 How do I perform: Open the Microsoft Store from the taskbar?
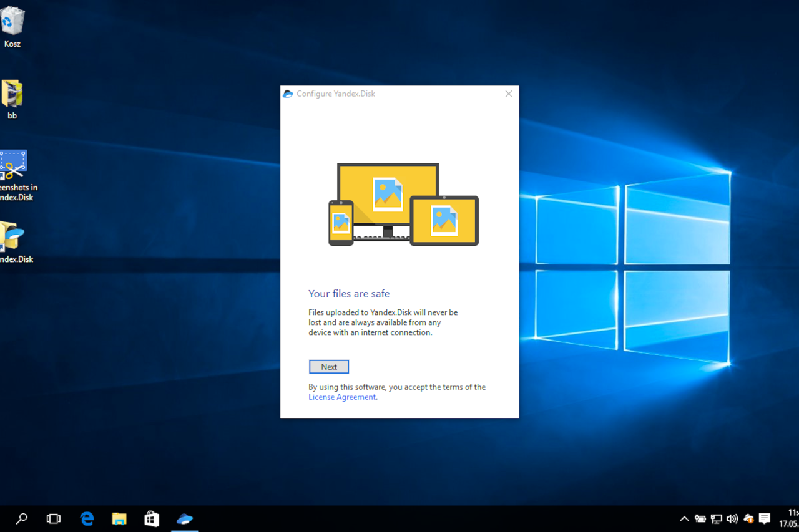[x=151, y=518]
